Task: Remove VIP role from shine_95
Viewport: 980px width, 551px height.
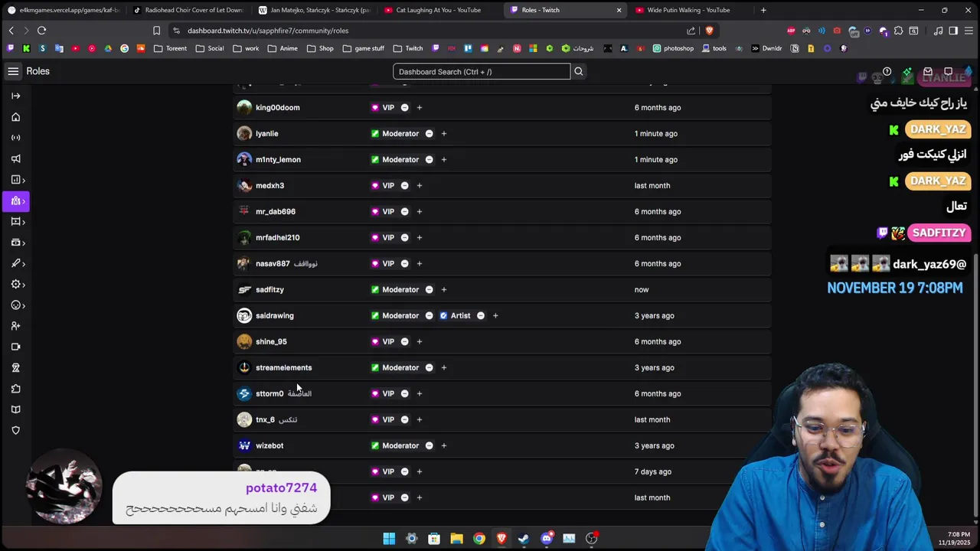Action: click(x=404, y=341)
